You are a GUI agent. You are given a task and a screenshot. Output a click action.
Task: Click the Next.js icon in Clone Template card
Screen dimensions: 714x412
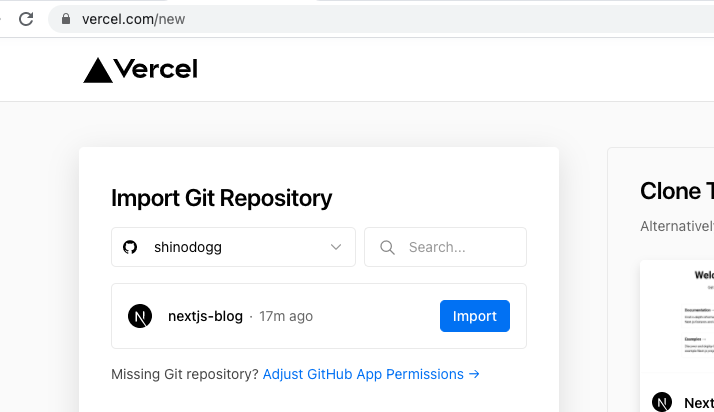tap(662, 402)
